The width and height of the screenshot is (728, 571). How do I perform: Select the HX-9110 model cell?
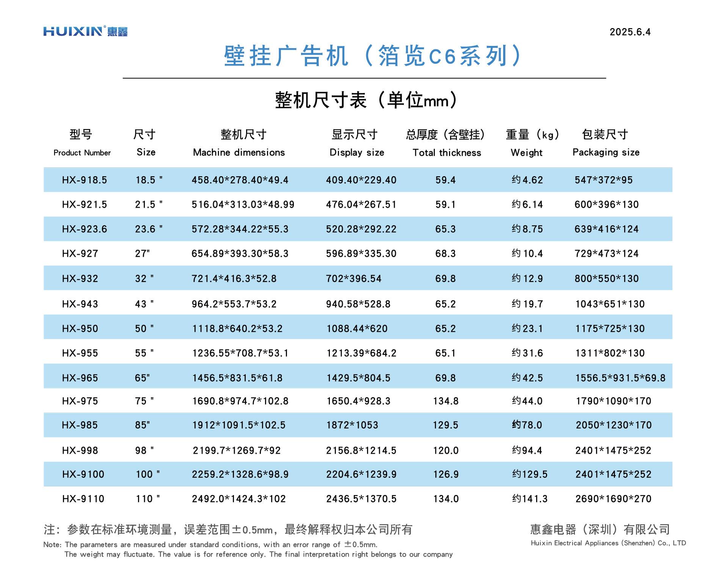pos(83,499)
